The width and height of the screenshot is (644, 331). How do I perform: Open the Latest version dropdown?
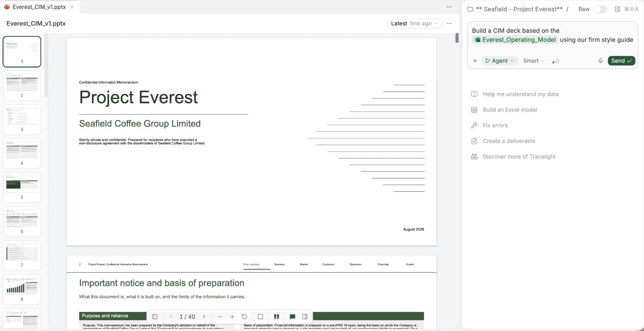point(414,23)
